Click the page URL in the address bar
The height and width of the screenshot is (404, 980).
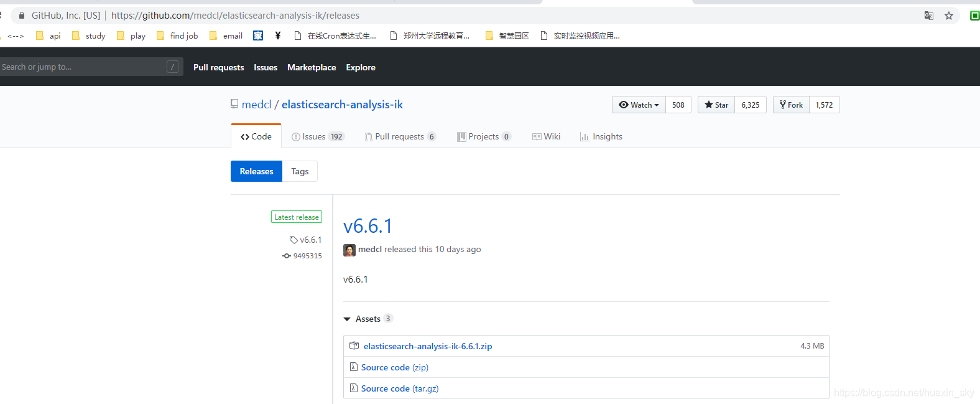235,16
